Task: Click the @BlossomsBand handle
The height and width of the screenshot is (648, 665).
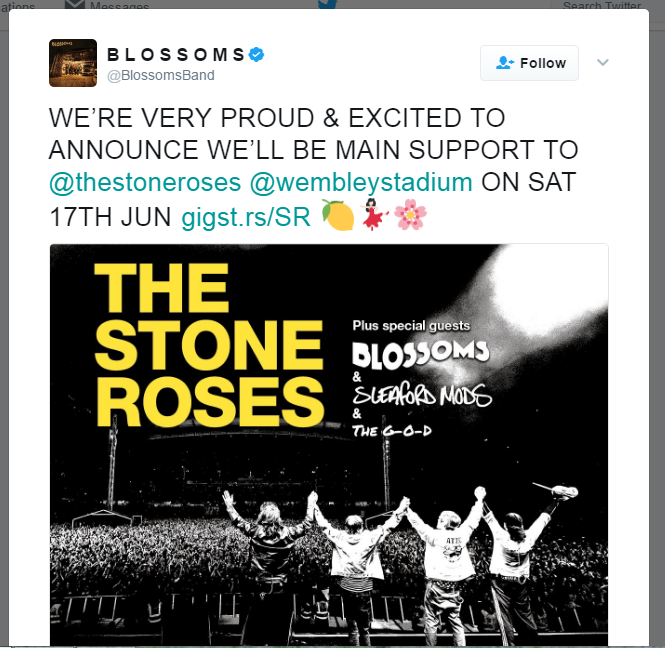Action: (x=160, y=75)
